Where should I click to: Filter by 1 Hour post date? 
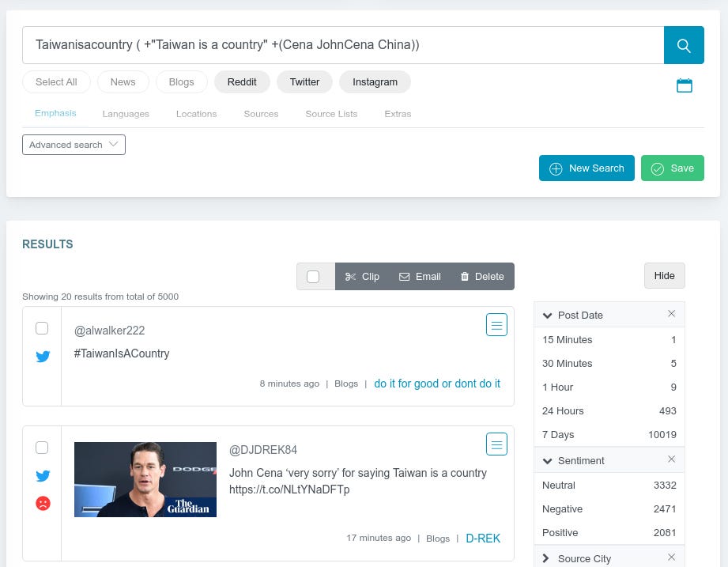click(609, 387)
